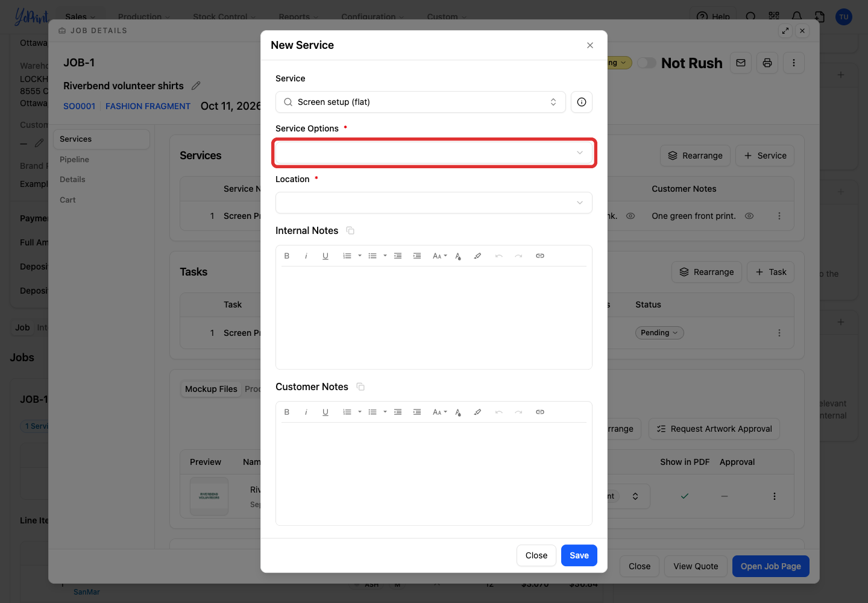868x603 pixels.
Task: Pick highlight marker in Internal Notes toolbar
Action: coord(477,256)
